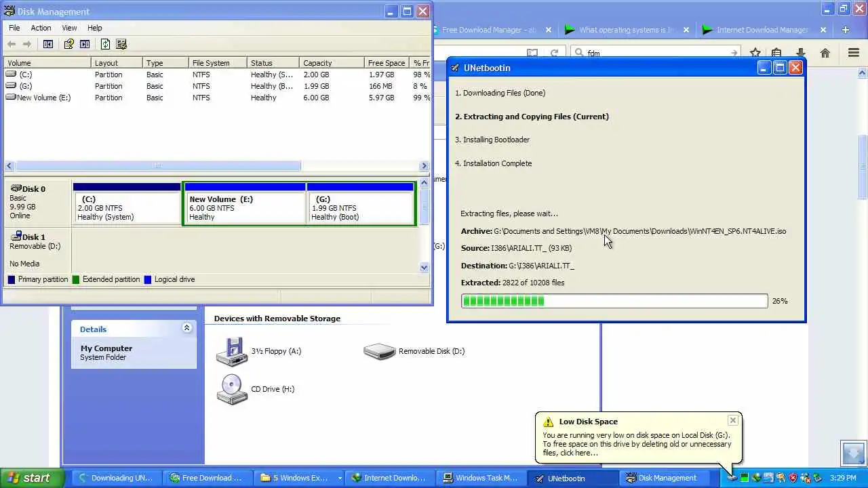Viewport: 868px width, 488px height.
Task: Open the Action menu in Disk Management
Action: point(41,28)
